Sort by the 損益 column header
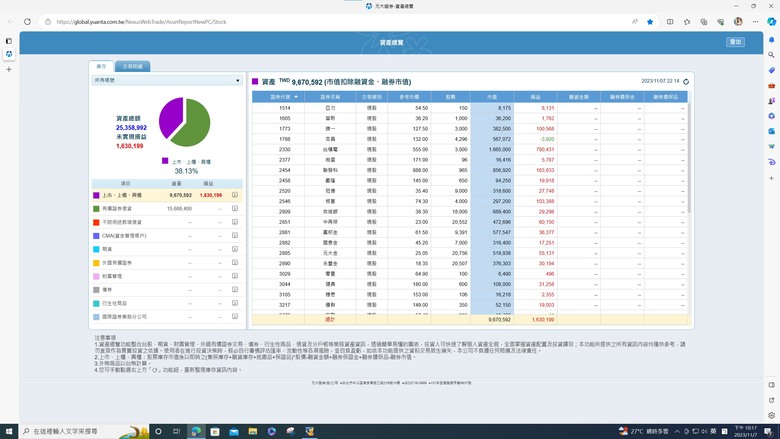 pyautogui.click(x=535, y=96)
